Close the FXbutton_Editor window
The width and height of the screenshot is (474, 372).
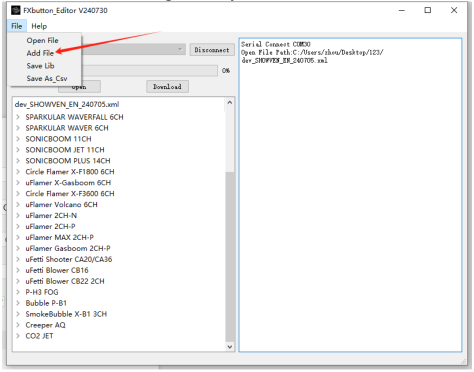coord(454,10)
